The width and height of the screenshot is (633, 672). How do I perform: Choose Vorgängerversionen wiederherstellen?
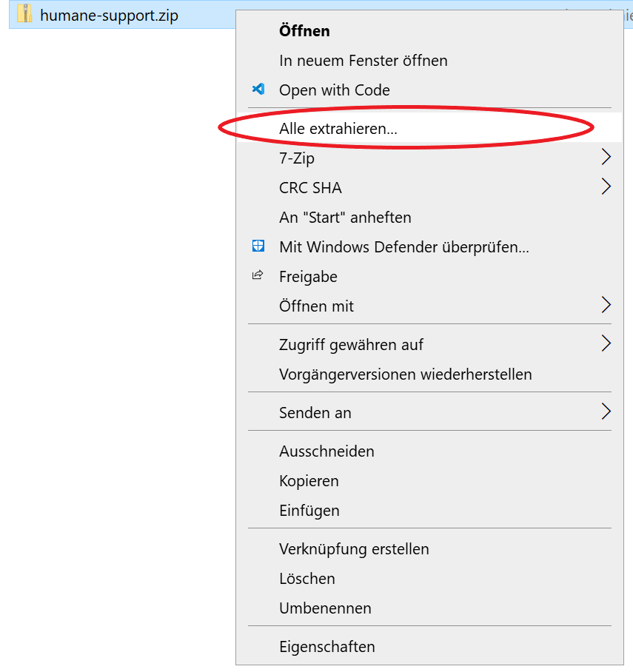(405, 374)
